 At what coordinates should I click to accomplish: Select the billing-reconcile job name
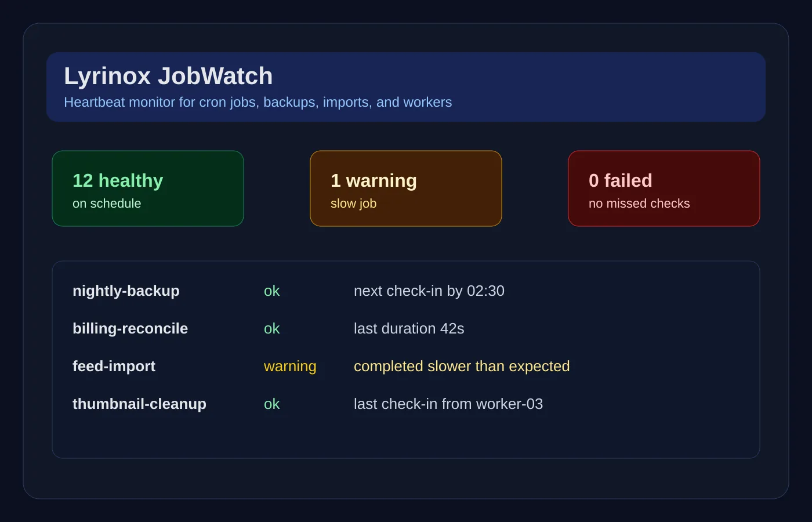pos(130,328)
